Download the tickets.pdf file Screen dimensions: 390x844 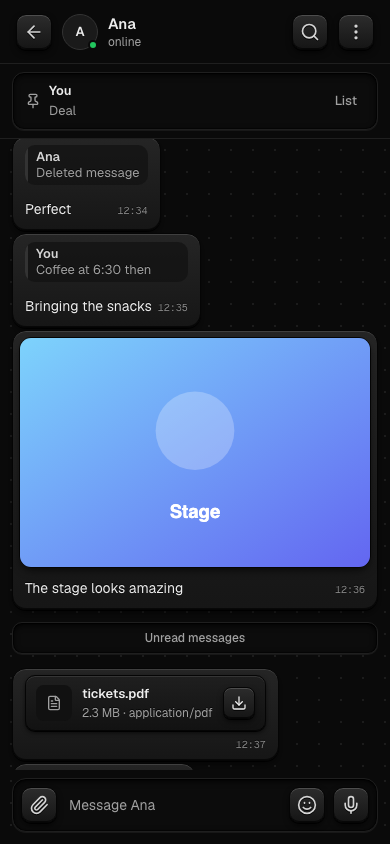click(x=239, y=703)
